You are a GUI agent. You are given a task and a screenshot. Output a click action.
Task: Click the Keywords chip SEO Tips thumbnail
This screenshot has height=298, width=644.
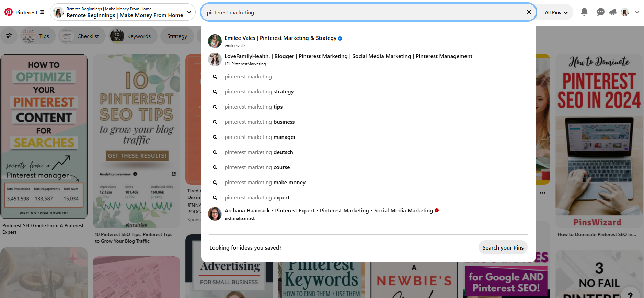tap(117, 36)
